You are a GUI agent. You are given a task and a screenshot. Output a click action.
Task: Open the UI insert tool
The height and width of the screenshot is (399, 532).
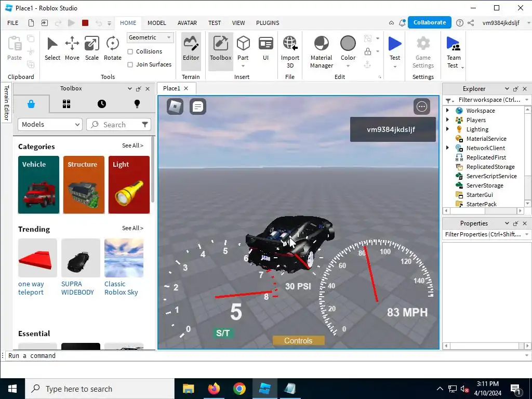265,48
